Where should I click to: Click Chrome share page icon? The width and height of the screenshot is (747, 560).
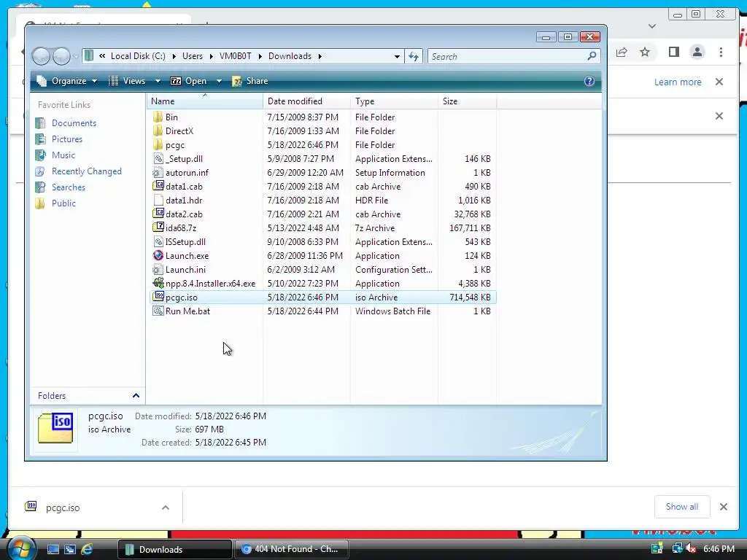click(622, 52)
